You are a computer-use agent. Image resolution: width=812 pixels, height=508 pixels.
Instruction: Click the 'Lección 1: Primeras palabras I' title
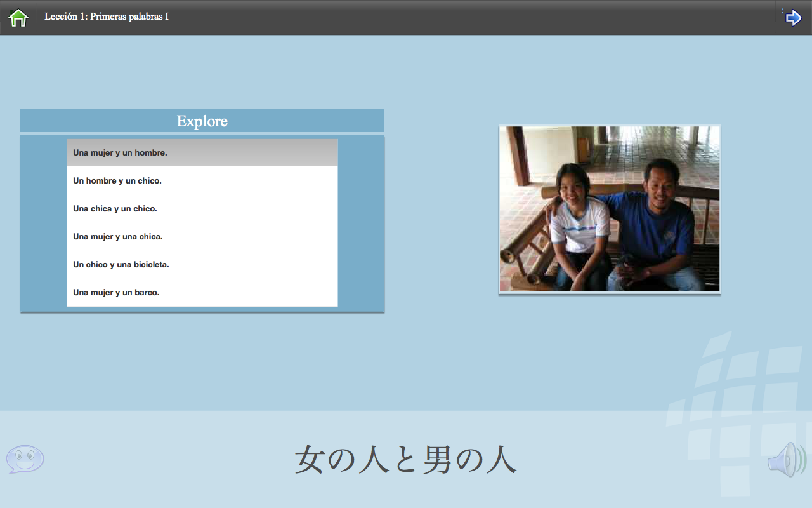click(x=107, y=17)
